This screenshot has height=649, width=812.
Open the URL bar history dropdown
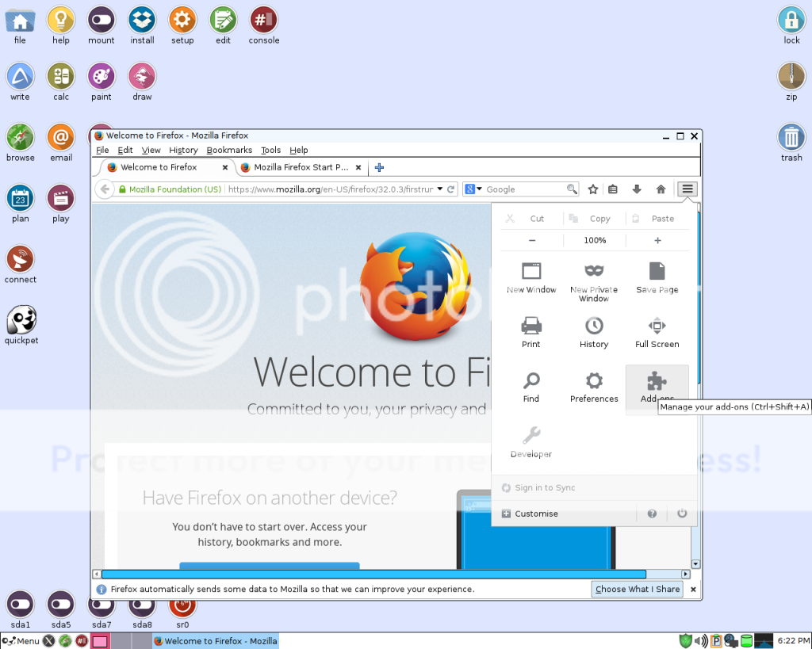point(440,189)
